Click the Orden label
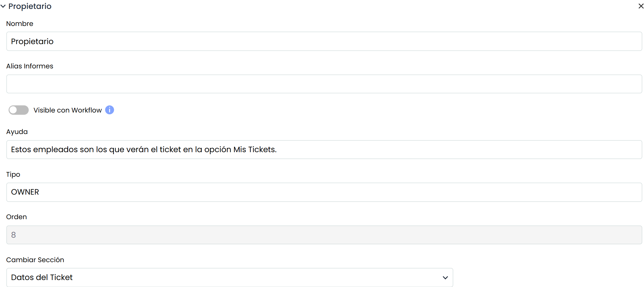Viewport: 644px width, 287px height. pos(16,217)
